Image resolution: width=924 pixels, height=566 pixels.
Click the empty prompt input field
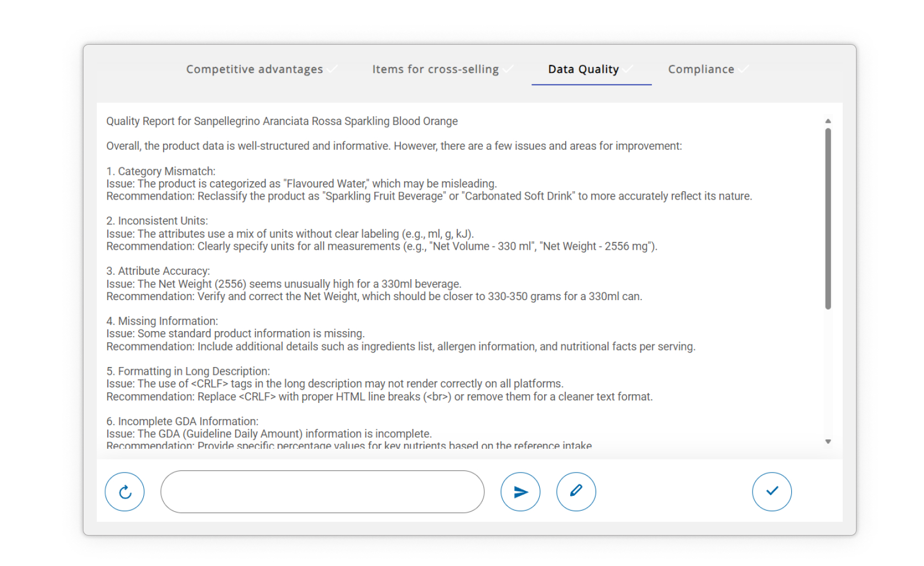(x=322, y=491)
